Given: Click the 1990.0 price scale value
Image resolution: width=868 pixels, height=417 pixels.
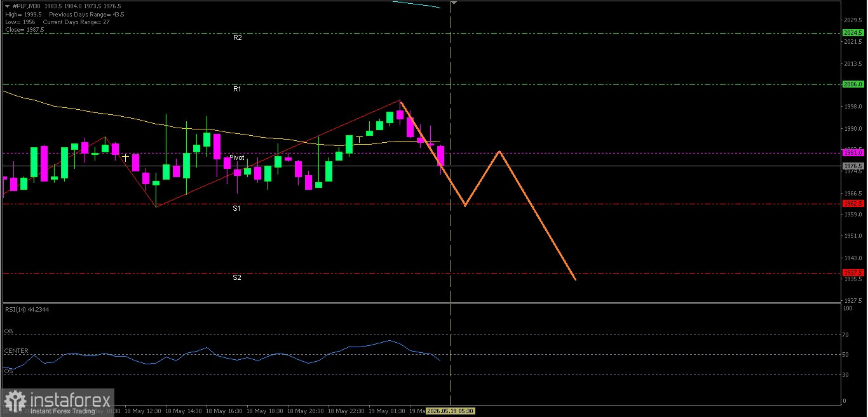Looking at the screenshot, I should pos(852,129).
